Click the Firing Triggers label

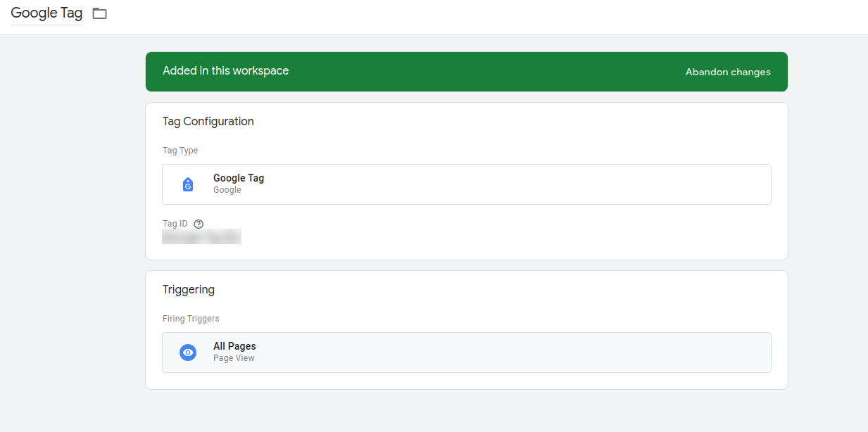point(190,318)
